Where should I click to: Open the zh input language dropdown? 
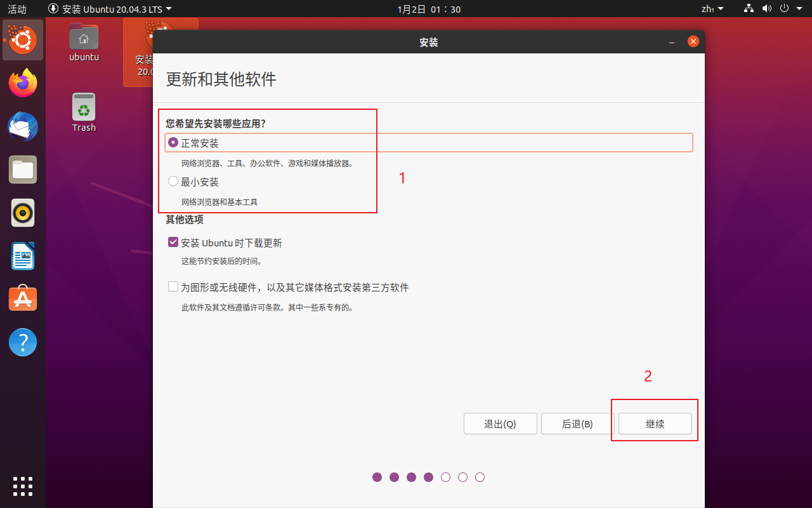click(x=712, y=9)
